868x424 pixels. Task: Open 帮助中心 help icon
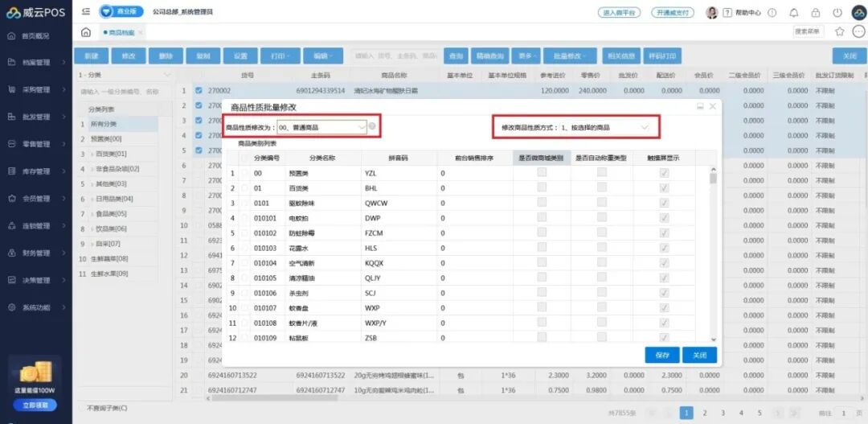(727, 13)
